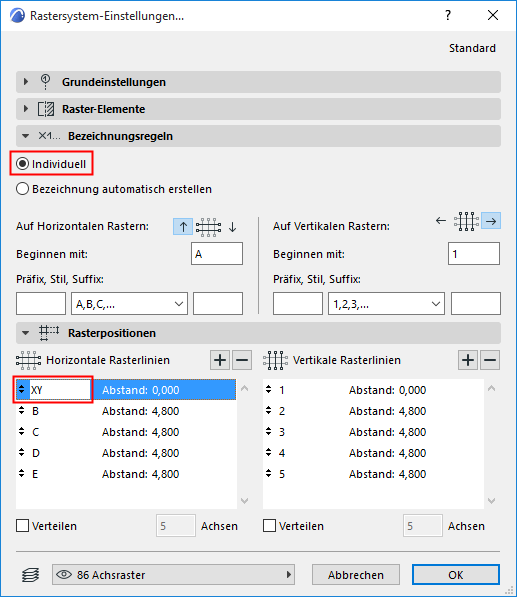The image size is (517, 597).
Task: Set horizontal grid labeling direction upward
Action: tap(183, 227)
